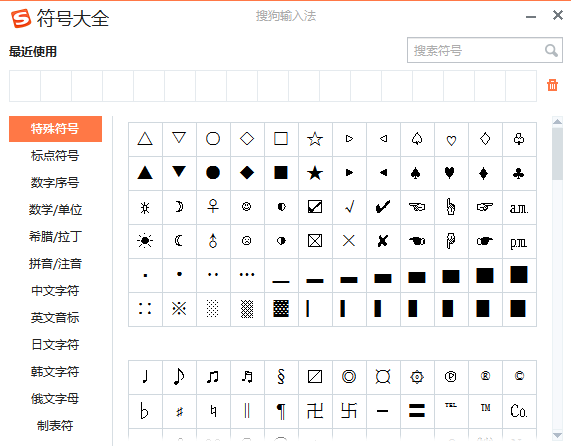Click the scrollbar down arrow
Image resolution: width=571 pixels, height=446 pixels.
558,435
